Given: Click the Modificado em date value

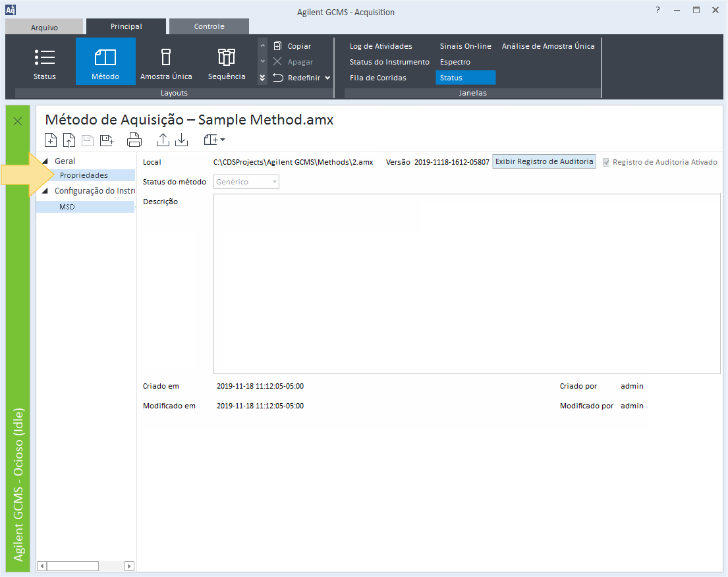Looking at the screenshot, I should pos(260,406).
